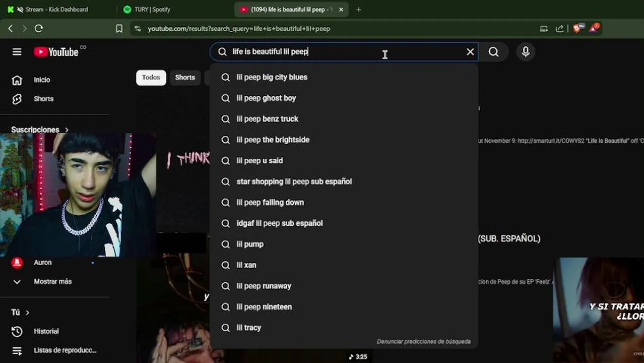Click the cast screen icon in address bar

coord(544,29)
